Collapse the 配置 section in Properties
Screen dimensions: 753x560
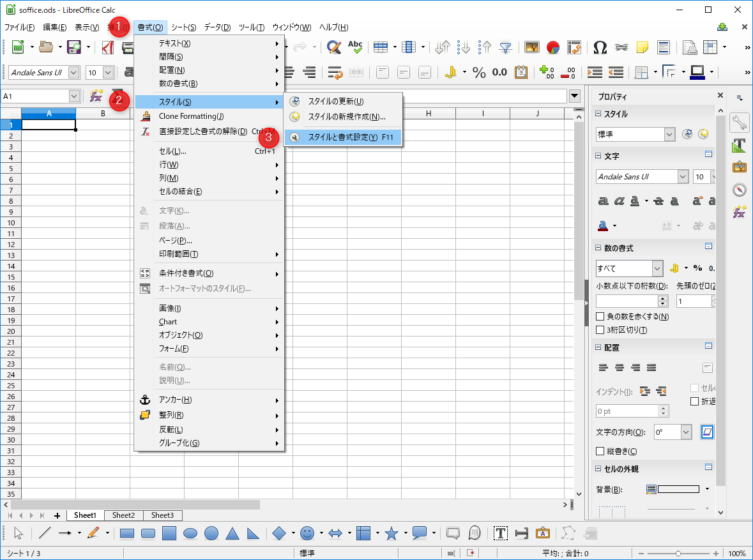[598, 348]
